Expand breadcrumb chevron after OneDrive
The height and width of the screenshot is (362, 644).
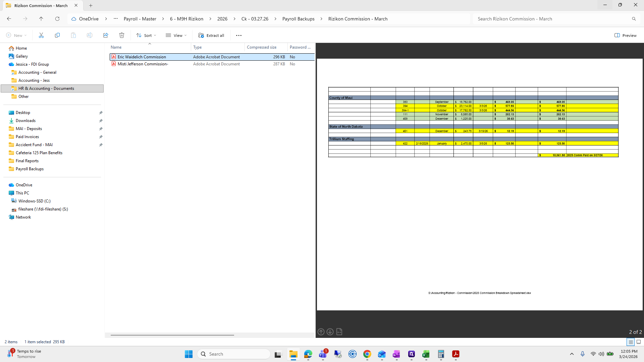click(x=106, y=19)
